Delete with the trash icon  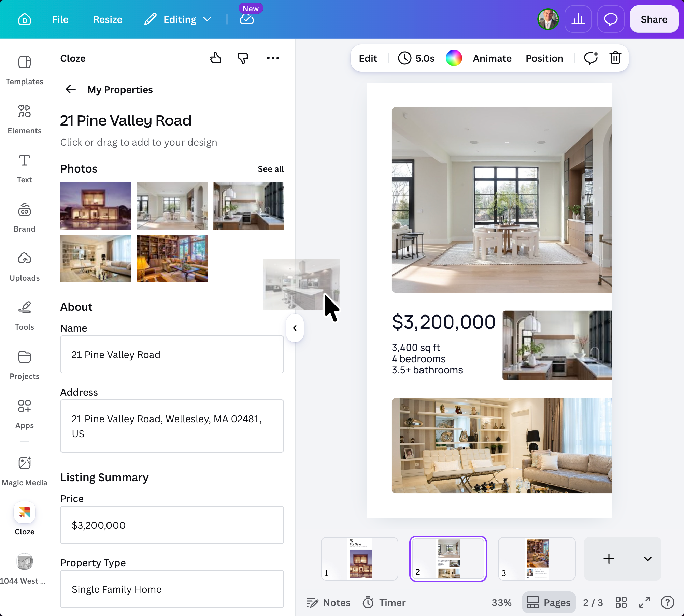click(x=615, y=58)
